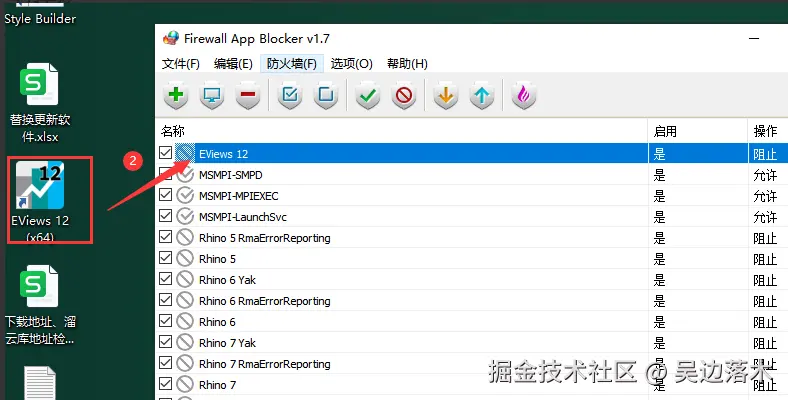Click the red minus remove icon
Screen dimensions: 788x400
tap(248, 95)
